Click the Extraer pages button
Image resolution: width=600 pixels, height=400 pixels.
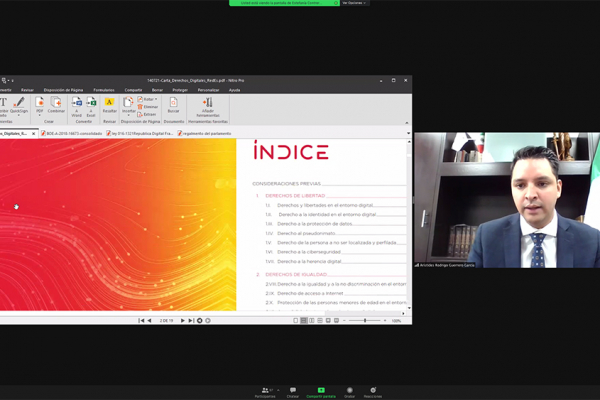pos(147,114)
